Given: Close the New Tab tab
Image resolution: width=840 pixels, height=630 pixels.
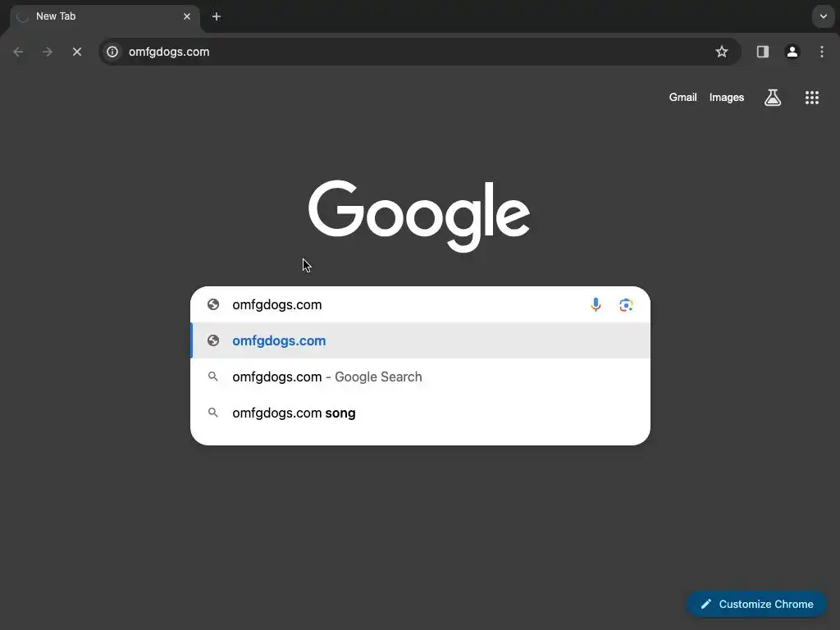Looking at the screenshot, I should pos(187,16).
